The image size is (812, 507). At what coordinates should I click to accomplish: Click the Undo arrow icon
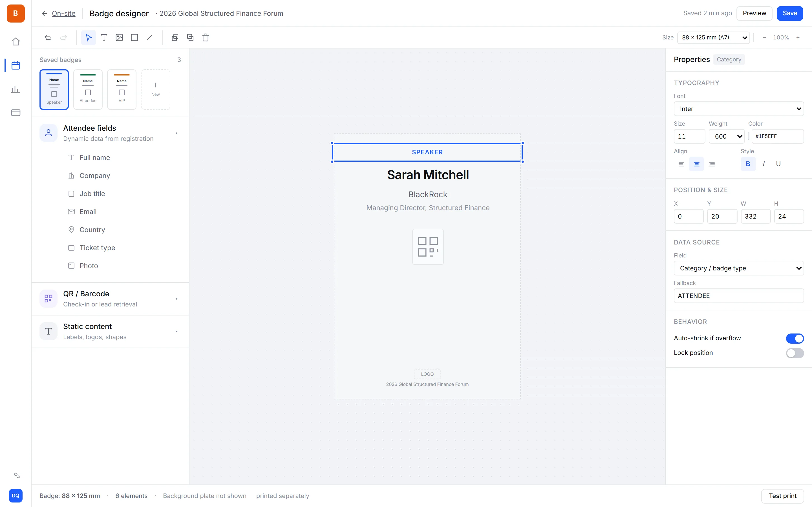pyautogui.click(x=48, y=37)
